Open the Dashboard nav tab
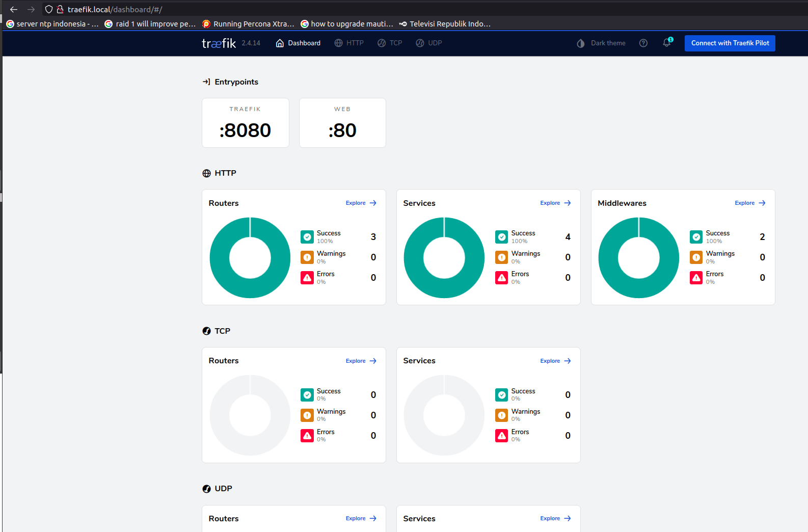This screenshot has height=532, width=808. click(298, 43)
